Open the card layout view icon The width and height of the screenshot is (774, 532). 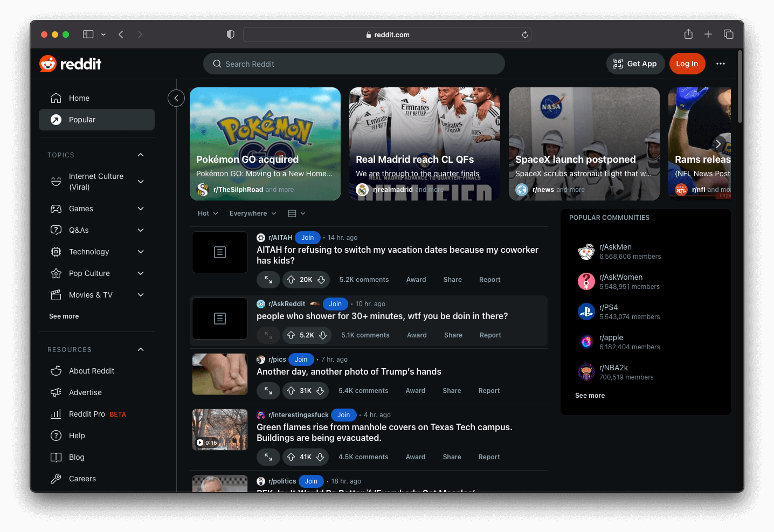(291, 213)
